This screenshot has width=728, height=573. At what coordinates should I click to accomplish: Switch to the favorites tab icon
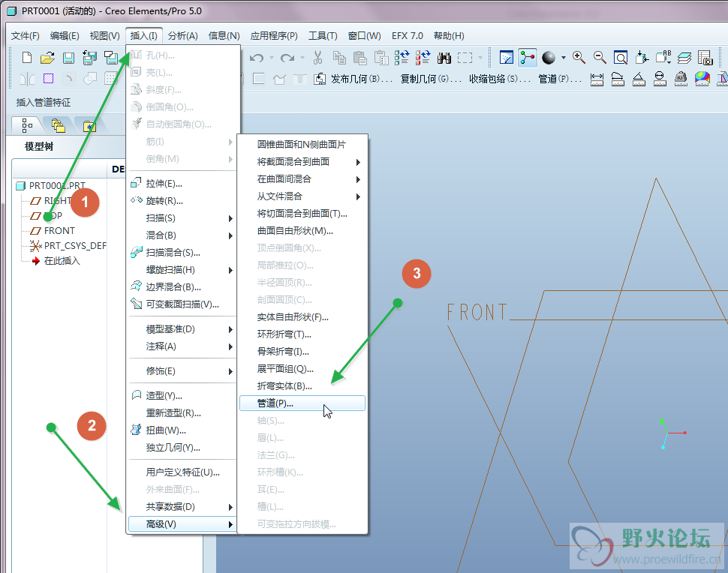[x=89, y=126]
